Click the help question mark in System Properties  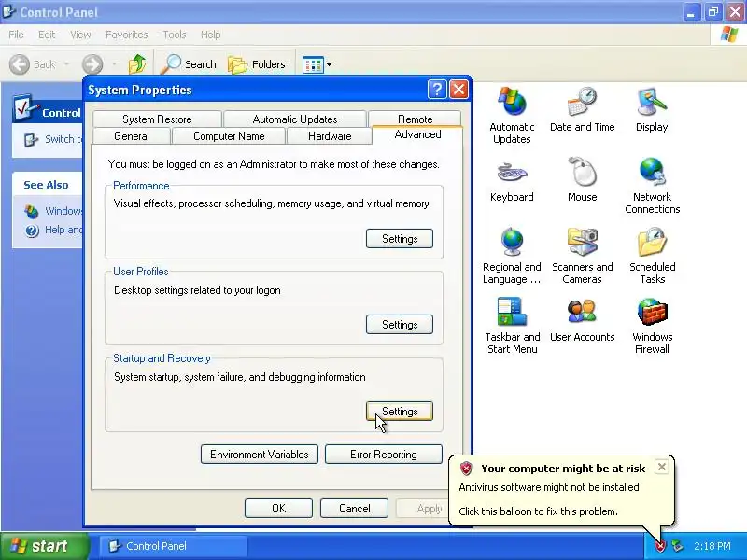coord(436,89)
